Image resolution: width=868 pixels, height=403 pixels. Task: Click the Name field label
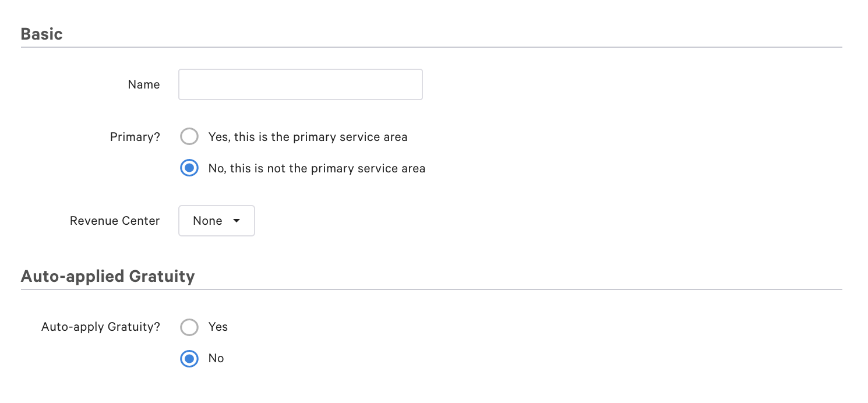pos(143,84)
